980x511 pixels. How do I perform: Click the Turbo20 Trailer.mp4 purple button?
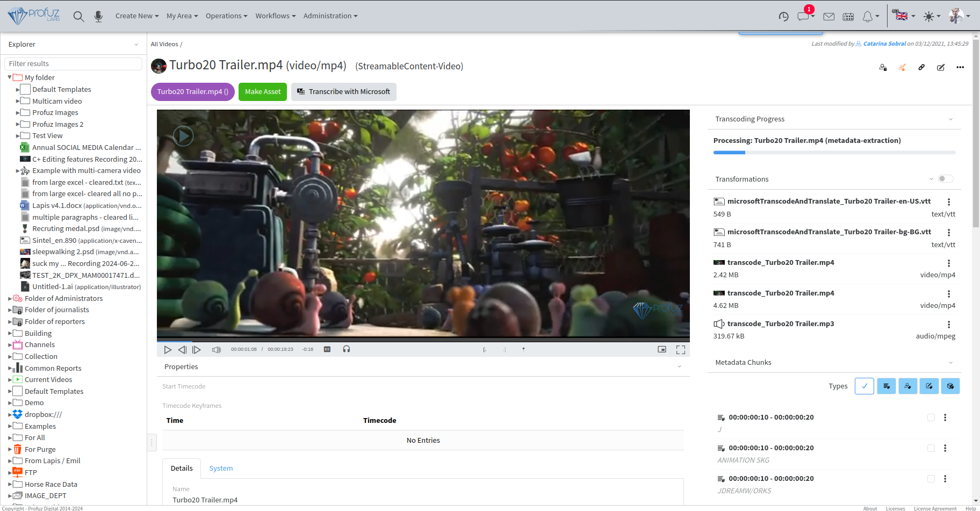[x=193, y=92]
